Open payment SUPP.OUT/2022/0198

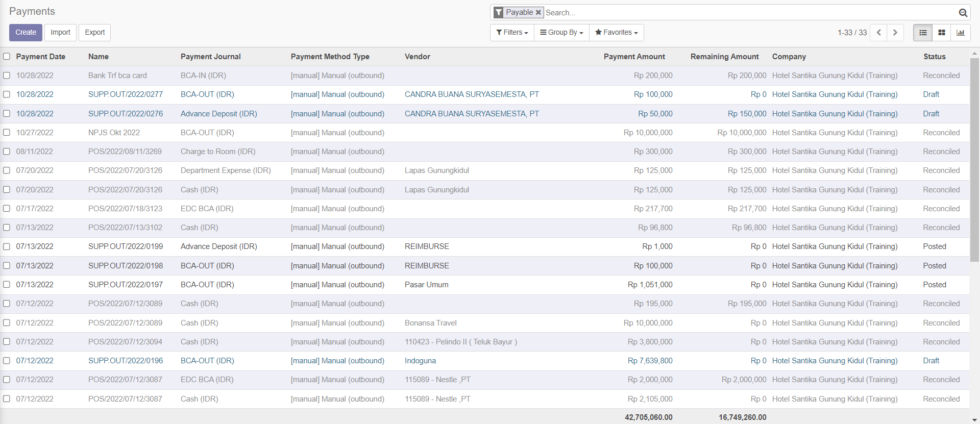126,266
